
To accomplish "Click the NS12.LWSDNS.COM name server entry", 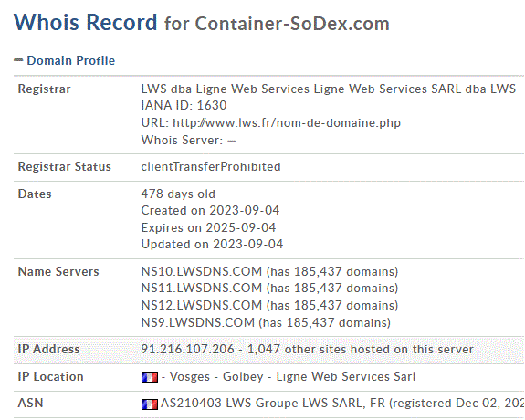I will pos(269,306).
